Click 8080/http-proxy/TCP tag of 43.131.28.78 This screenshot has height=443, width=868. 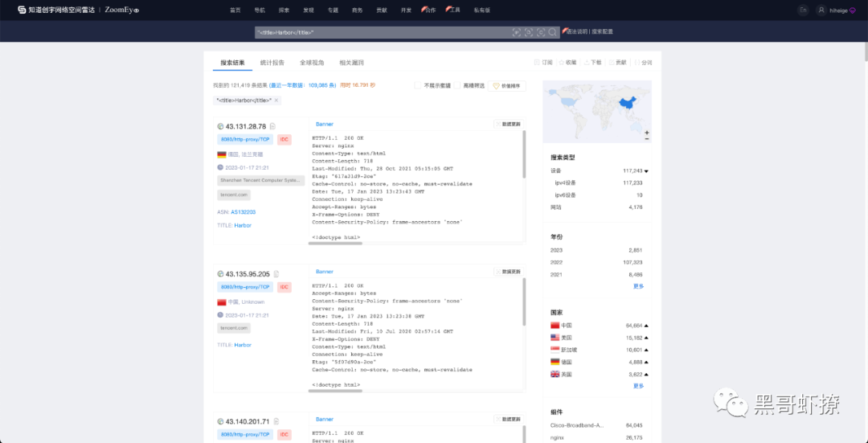pyautogui.click(x=245, y=140)
